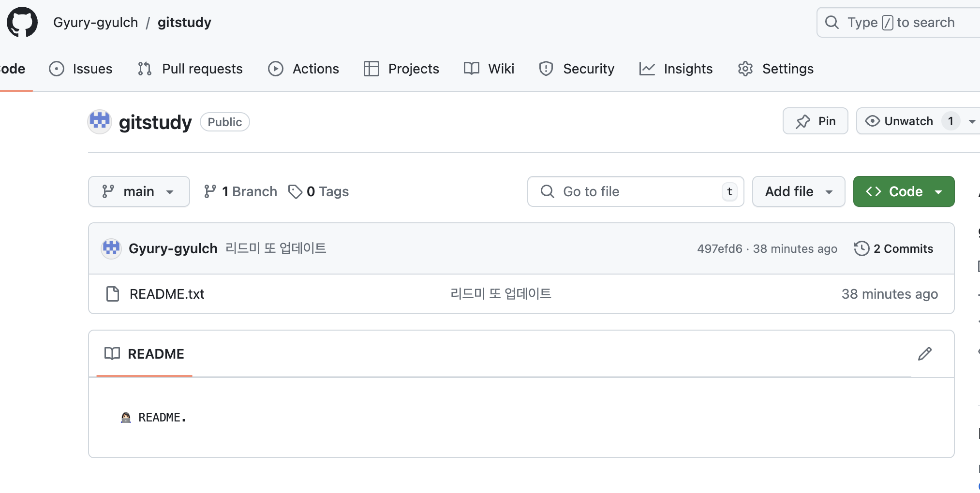Open latest commit message in commit header

[x=276, y=248]
